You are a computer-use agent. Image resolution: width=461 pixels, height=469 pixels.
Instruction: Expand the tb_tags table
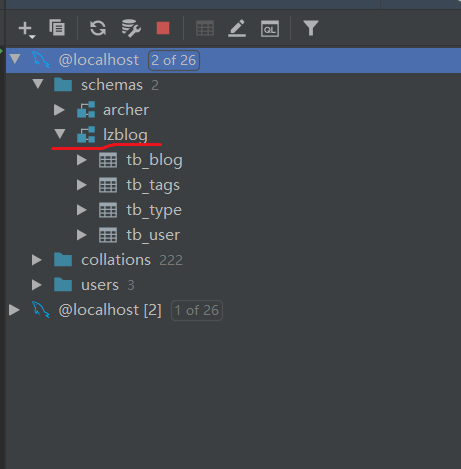pos(81,185)
